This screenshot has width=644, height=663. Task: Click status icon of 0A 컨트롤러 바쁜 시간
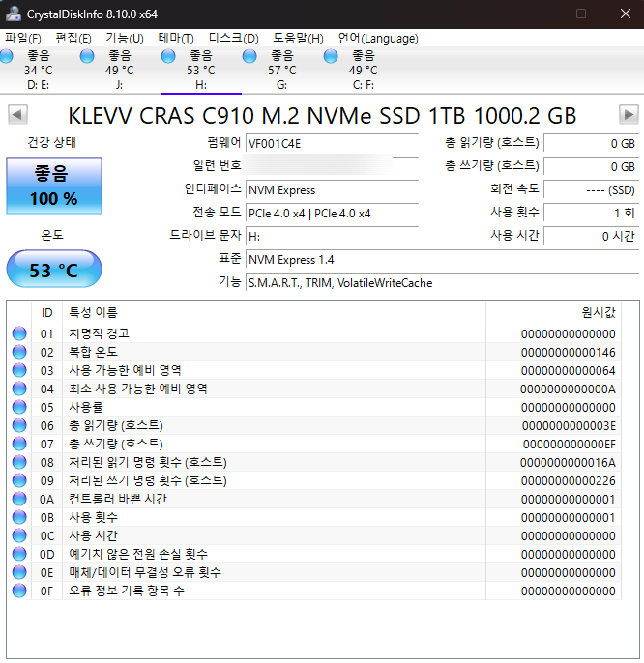pyautogui.click(x=19, y=499)
